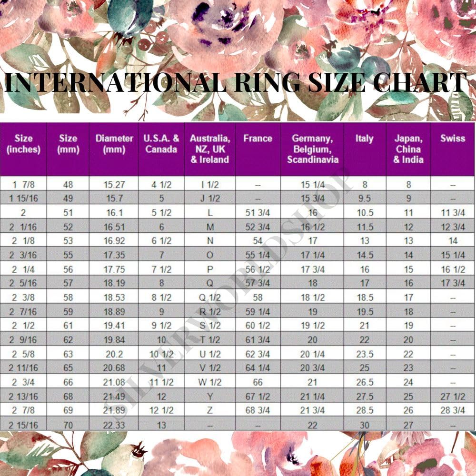Click the France size '68 3/4'
Screen dimensions: 476x476
[x=258, y=410]
